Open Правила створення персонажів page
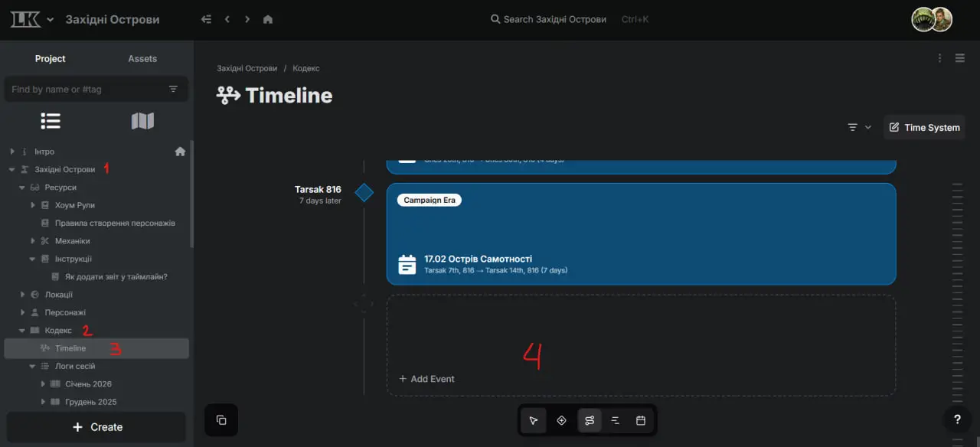Viewport: 980px width, 447px height. click(115, 223)
